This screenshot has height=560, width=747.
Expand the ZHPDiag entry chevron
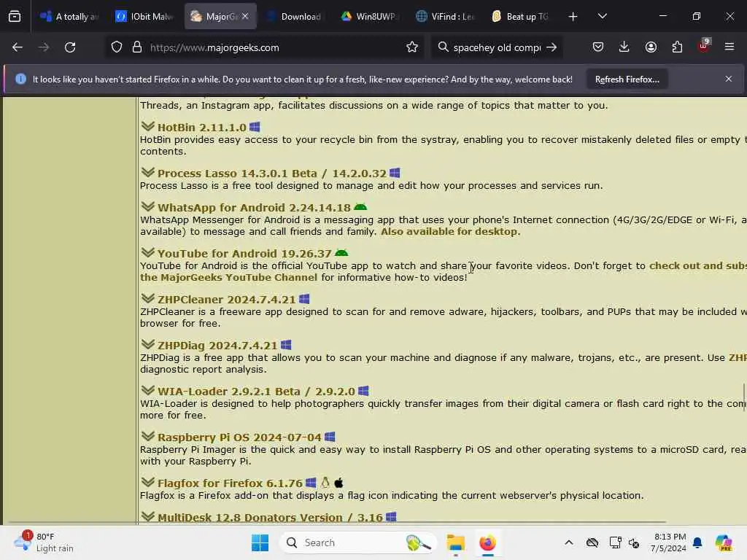coord(148,344)
